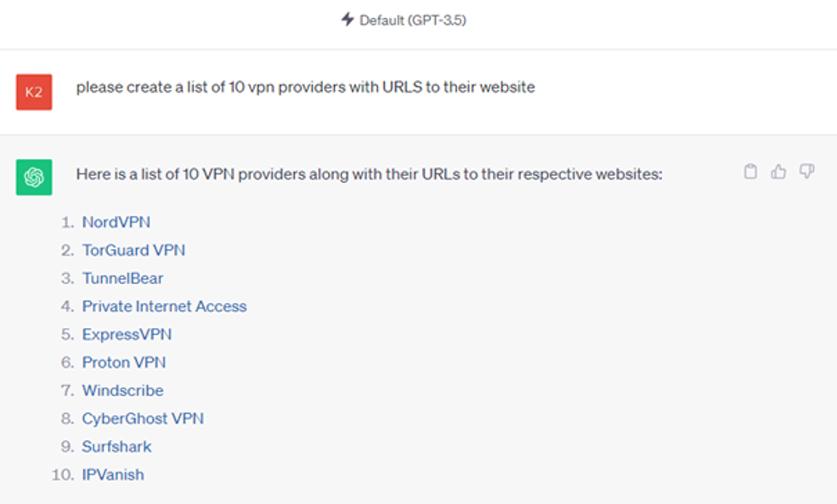Open the Windscribe link
The image size is (837, 504).
(122, 390)
